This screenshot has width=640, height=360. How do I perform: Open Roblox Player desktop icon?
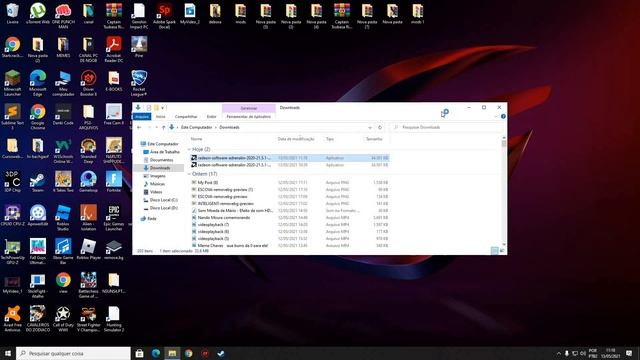[x=88, y=249]
